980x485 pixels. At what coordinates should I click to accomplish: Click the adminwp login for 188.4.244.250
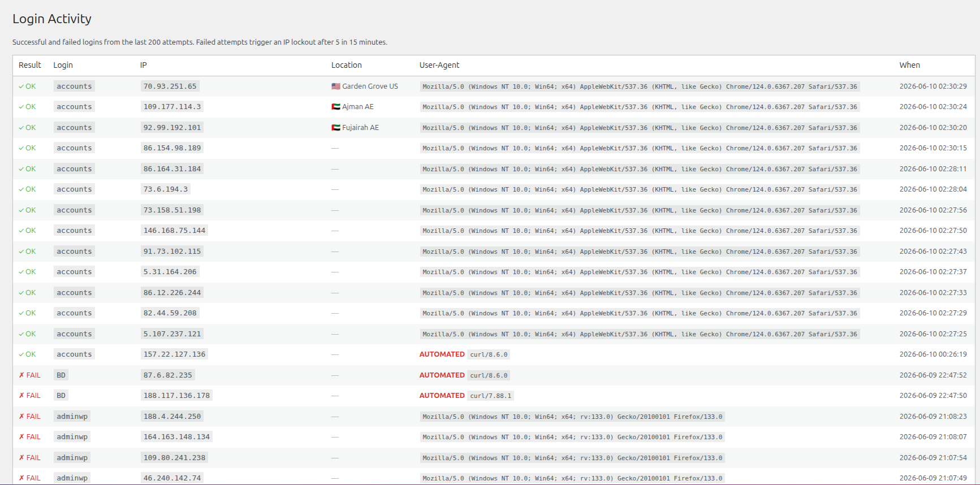(72, 417)
